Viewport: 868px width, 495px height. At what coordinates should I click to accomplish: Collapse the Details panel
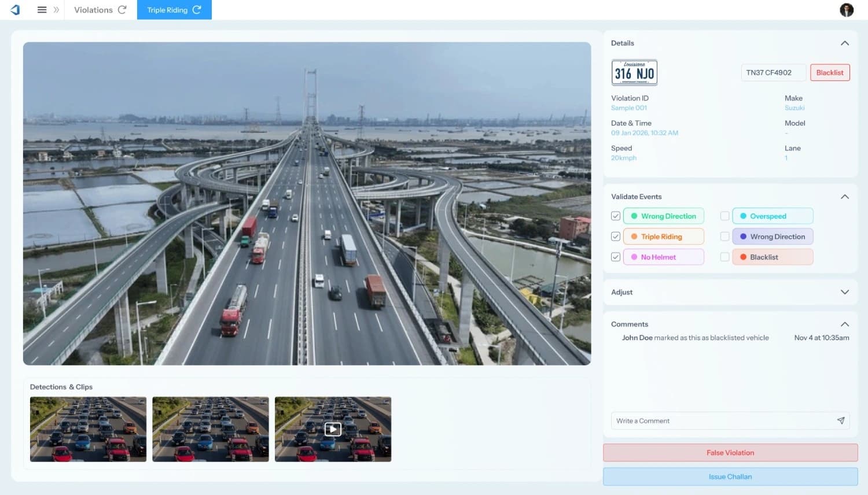[x=845, y=43]
